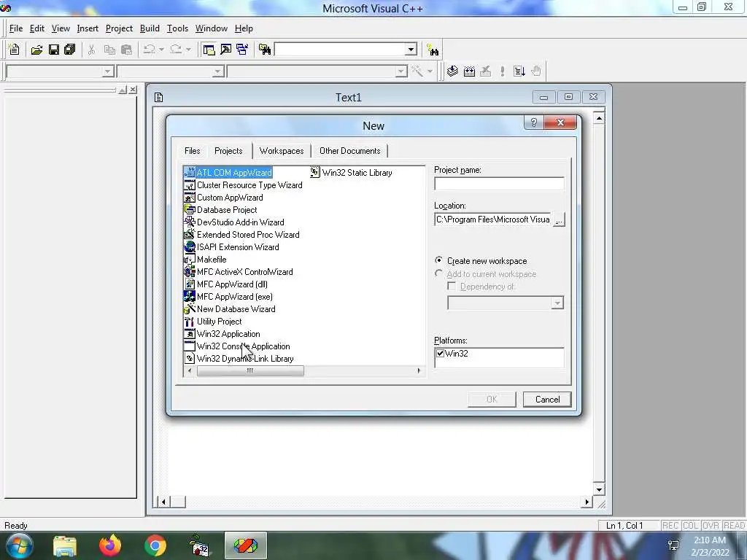
Task: Switch to the Files tab
Action: click(x=192, y=151)
